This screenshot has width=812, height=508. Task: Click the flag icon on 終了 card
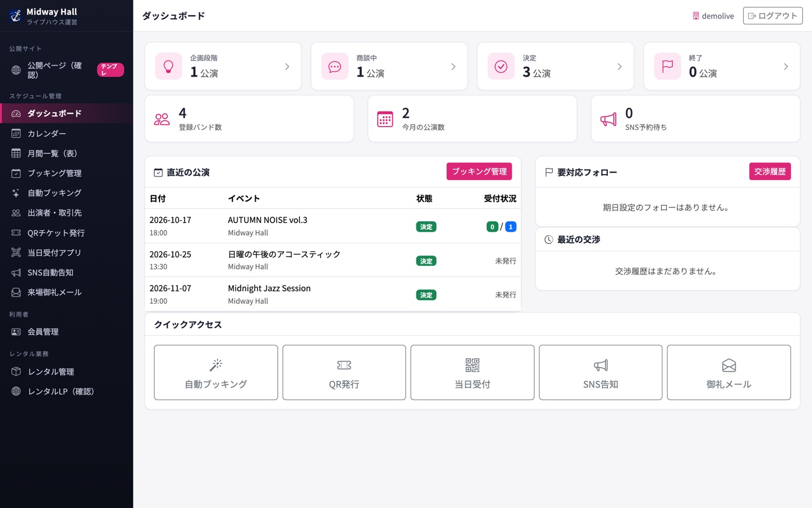coord(668,66)
